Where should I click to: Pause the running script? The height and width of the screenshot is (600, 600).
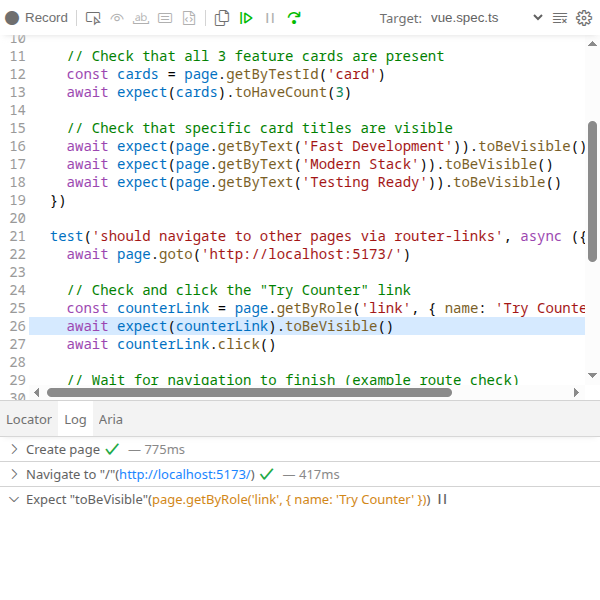pos(270,18)
